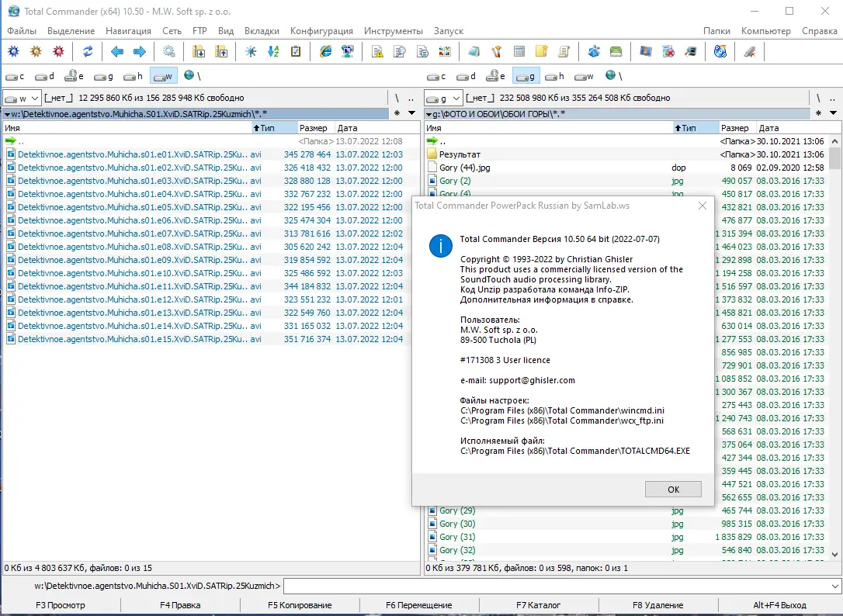This screenshot has width=843, height=616.
Task: Click the yellow sticky note icon
Action: click(x=541, y=52)
